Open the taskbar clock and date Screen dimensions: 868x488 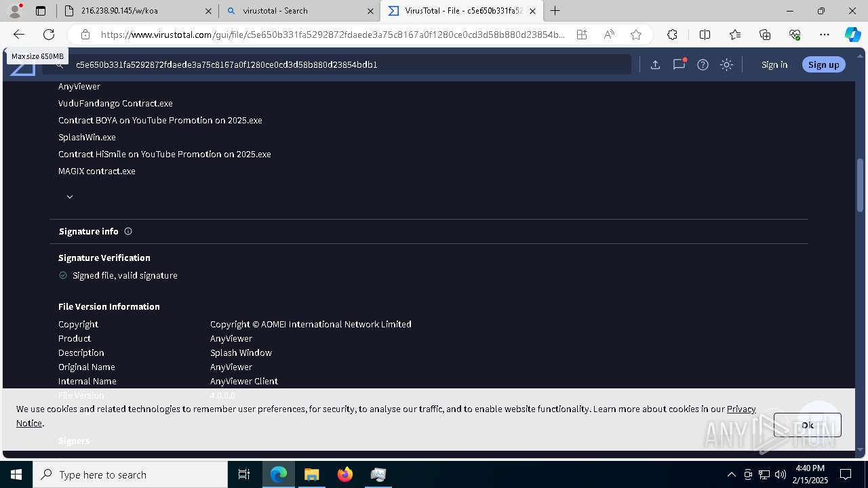(x=810, y=474)
